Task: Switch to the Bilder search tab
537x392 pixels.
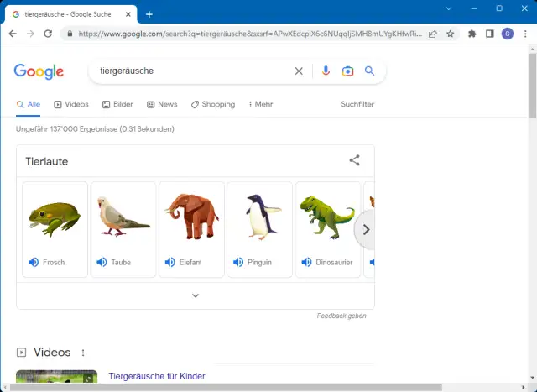Action: (x=117, y=105)
